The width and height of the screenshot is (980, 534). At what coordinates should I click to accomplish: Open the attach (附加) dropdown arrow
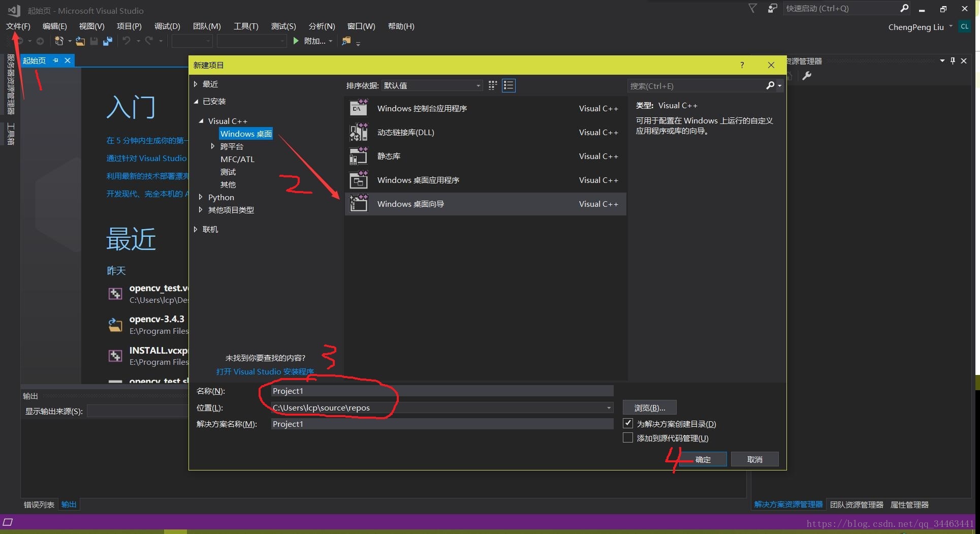pyautogui.click(x=331, y=41)
